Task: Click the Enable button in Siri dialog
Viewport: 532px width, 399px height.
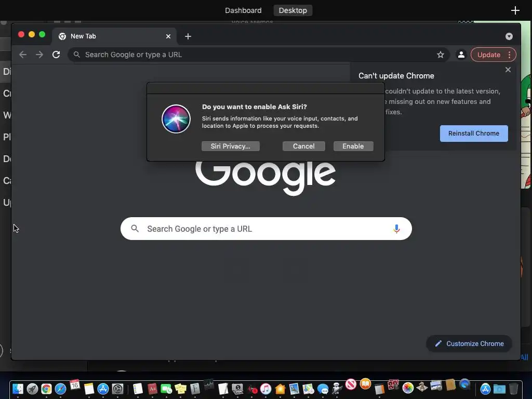Action: [353, 146]
